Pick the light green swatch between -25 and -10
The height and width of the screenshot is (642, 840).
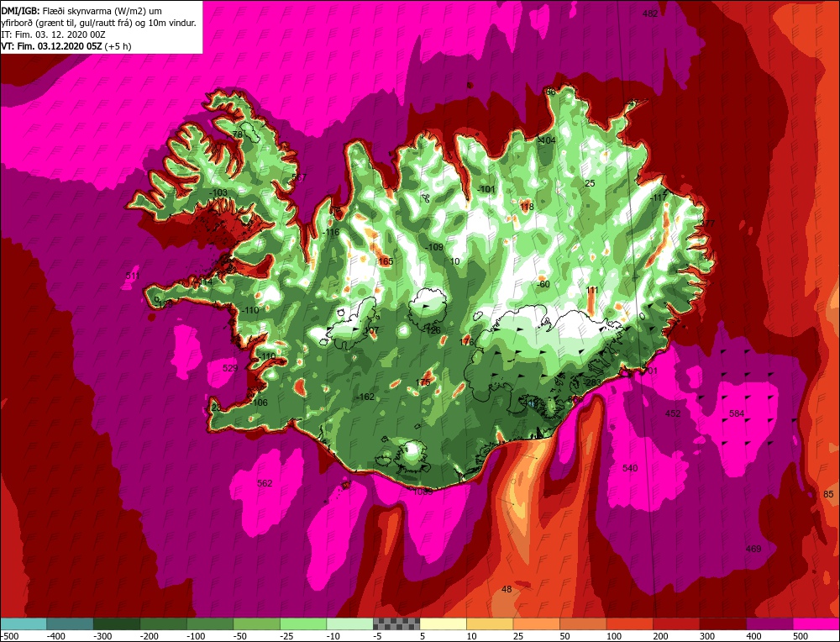(x=303, y=624)
